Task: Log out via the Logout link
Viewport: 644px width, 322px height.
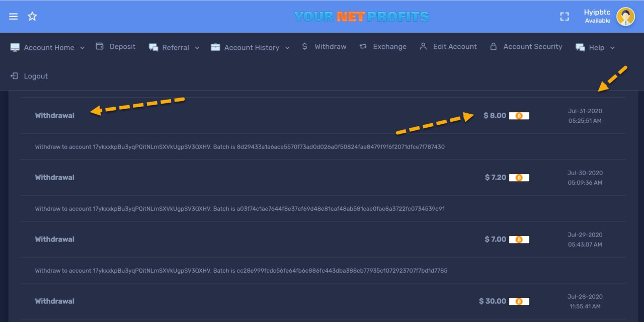Action: [x=36, y=76]
